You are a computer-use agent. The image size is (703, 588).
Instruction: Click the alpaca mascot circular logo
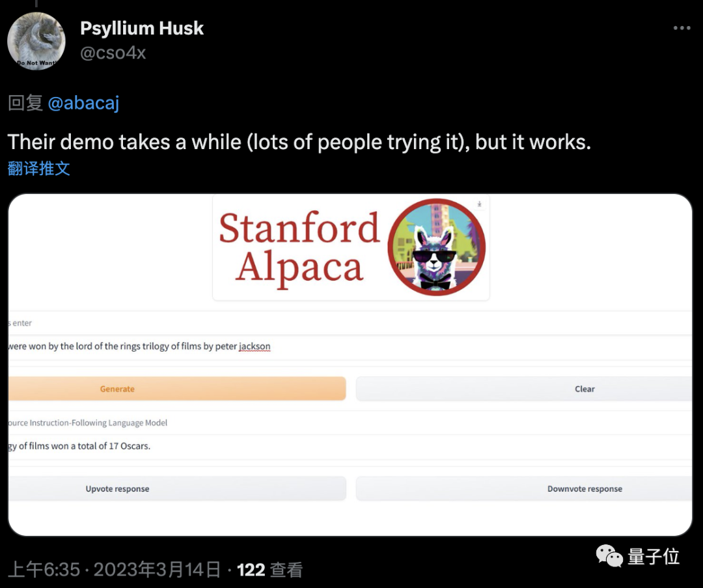[436, 247]
